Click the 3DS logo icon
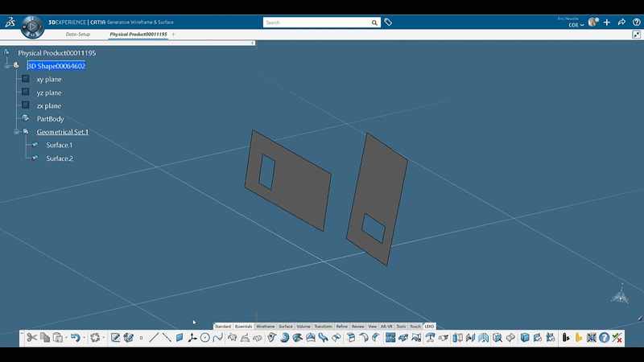 (x=10, y=23)
